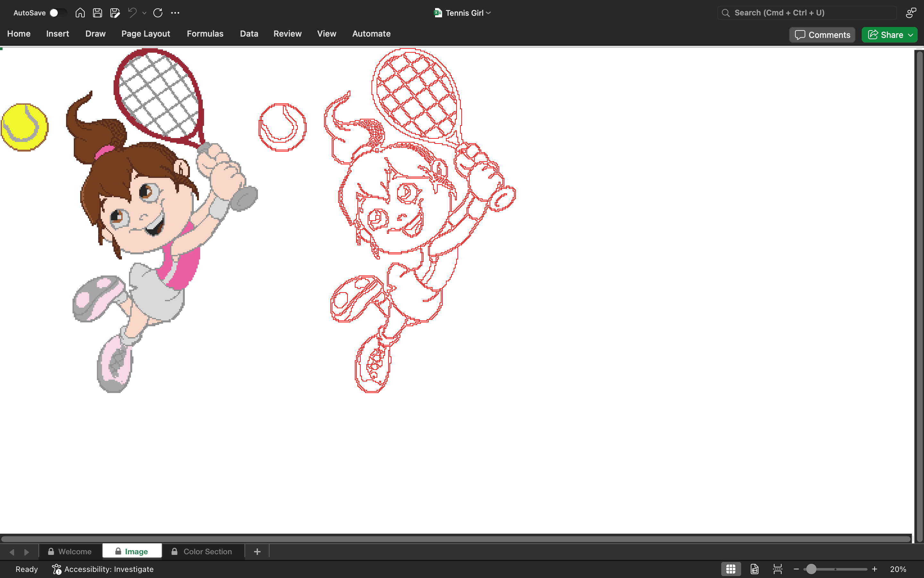This screenshot has height=578, width=924.
Task: Click the Save floppy disk icon
Action: [97, 13]
